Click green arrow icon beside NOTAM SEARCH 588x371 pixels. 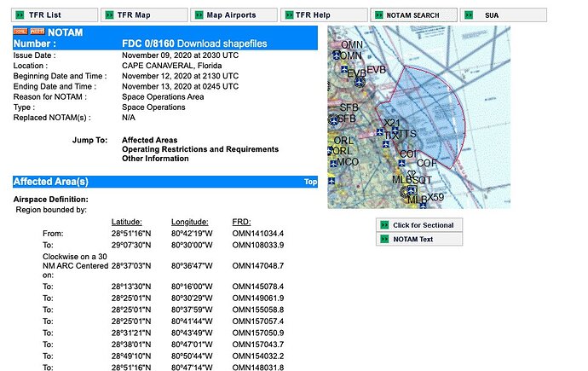[378, 15]
